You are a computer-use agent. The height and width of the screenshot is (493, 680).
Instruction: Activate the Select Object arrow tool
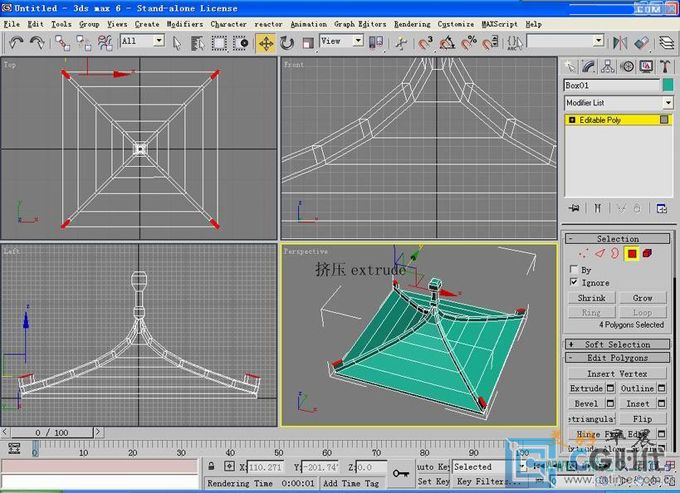point(177,43)
